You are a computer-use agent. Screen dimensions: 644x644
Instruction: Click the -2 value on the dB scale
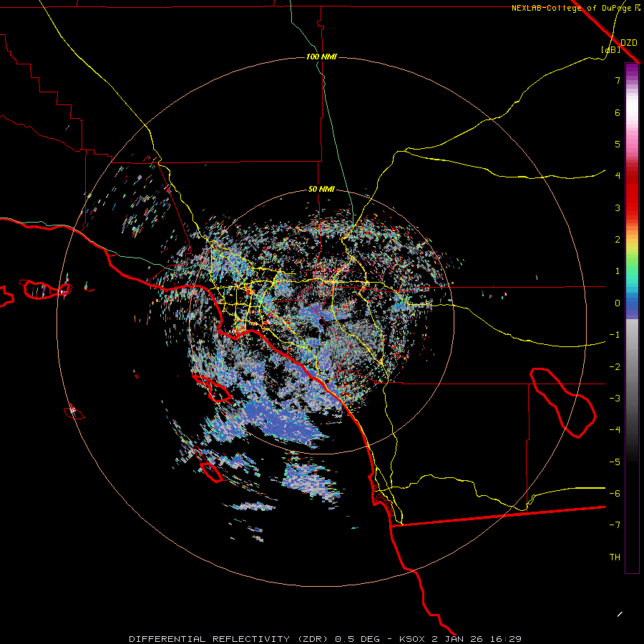615,367
